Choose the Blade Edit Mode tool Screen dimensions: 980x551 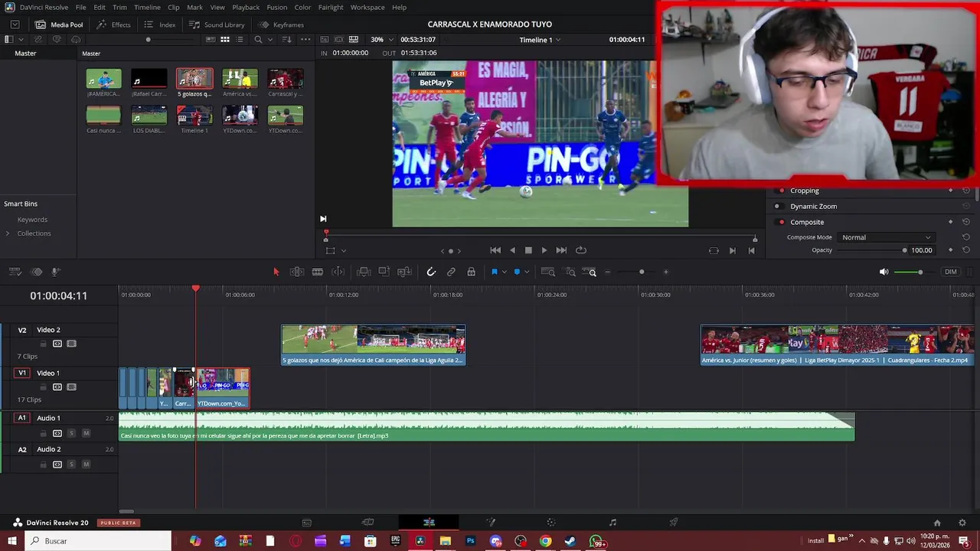(318, 272)
